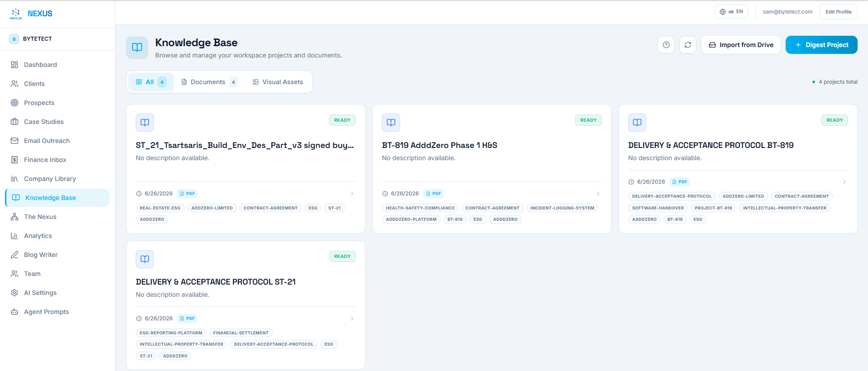Click the Email Outreach envelope icon

(14, 141)
